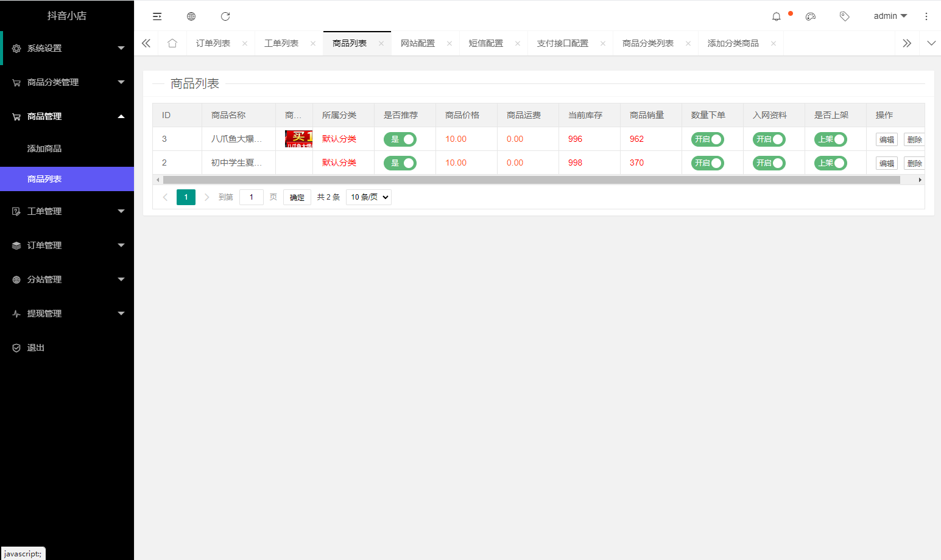This screenshot has height=560, width=941.
Task: Open the language globe icon
Action: (191, 16)
